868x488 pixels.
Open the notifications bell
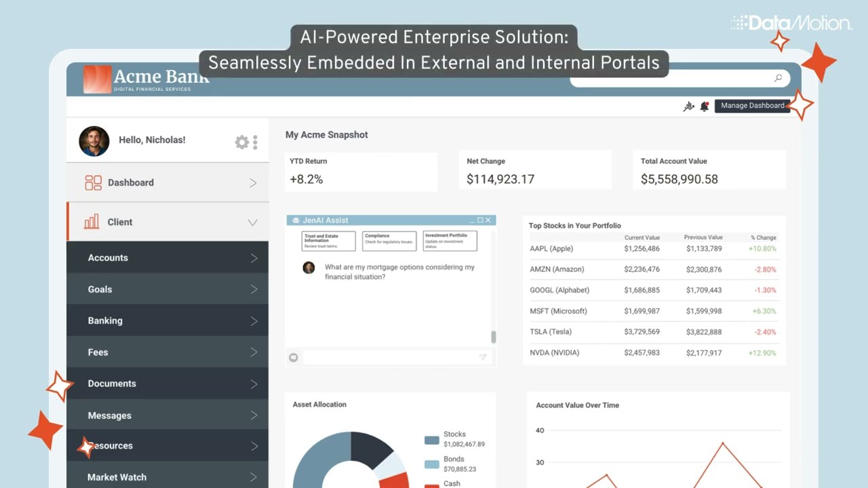pyautogui.click(x=705, y=106)
